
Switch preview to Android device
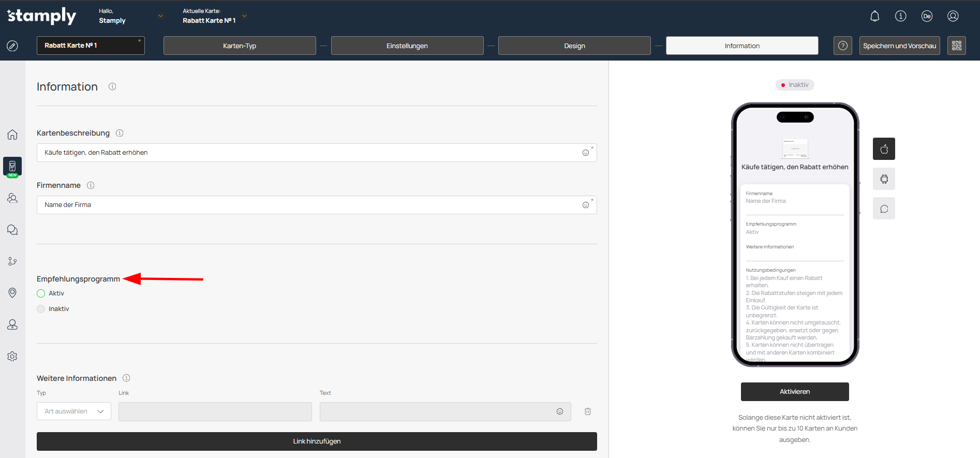[x=884, y=179]
